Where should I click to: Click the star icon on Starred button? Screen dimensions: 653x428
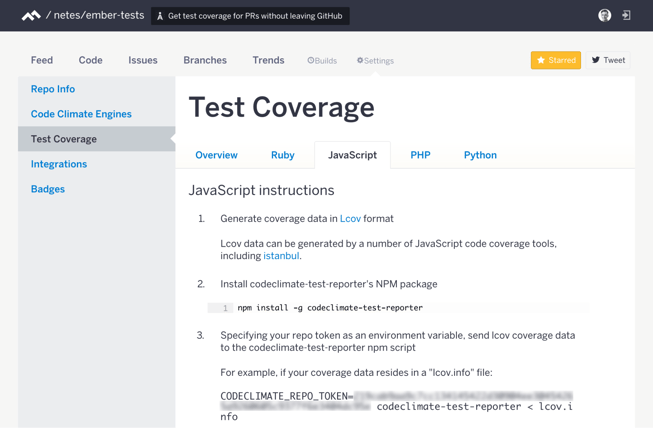pos(541,61)
